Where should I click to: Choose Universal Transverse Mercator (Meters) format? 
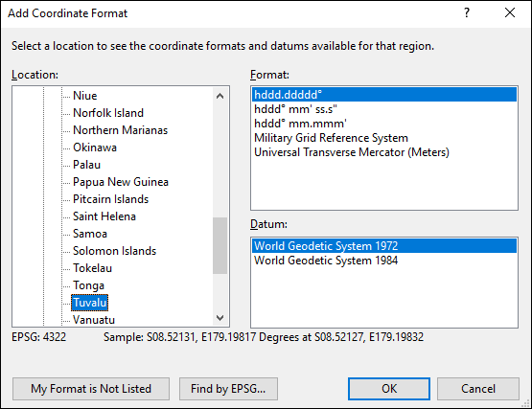tap(384, 152)
